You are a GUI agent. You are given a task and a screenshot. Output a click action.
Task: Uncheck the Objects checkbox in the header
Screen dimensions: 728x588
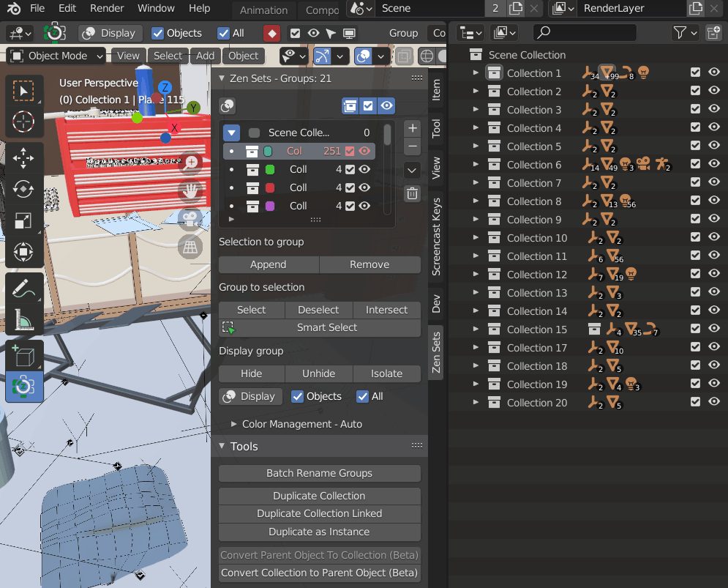click(x=160, y=32)
